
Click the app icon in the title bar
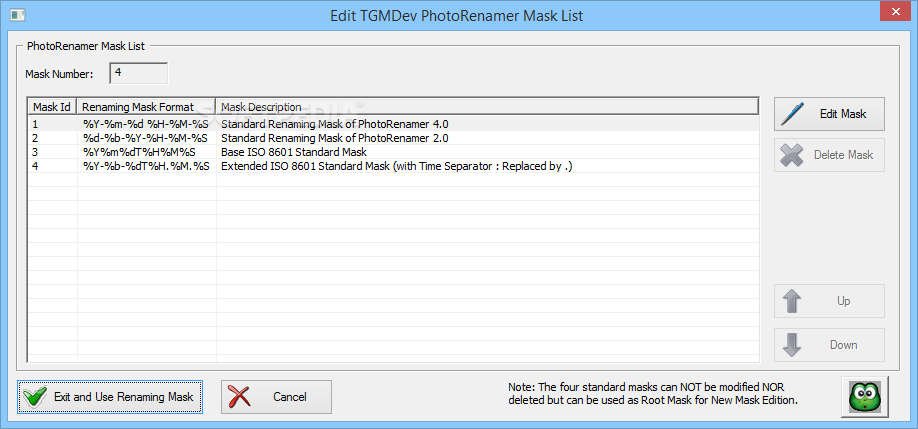pos(18,15)
